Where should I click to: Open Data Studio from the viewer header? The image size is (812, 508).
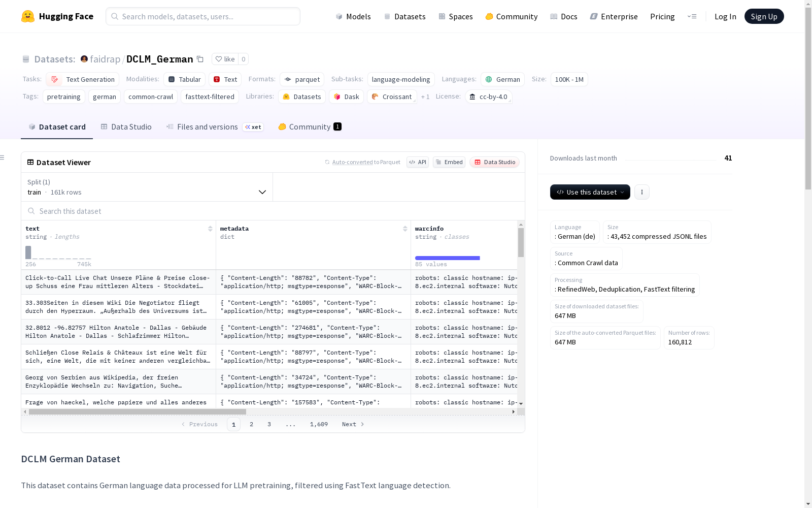tap(495, 162)
